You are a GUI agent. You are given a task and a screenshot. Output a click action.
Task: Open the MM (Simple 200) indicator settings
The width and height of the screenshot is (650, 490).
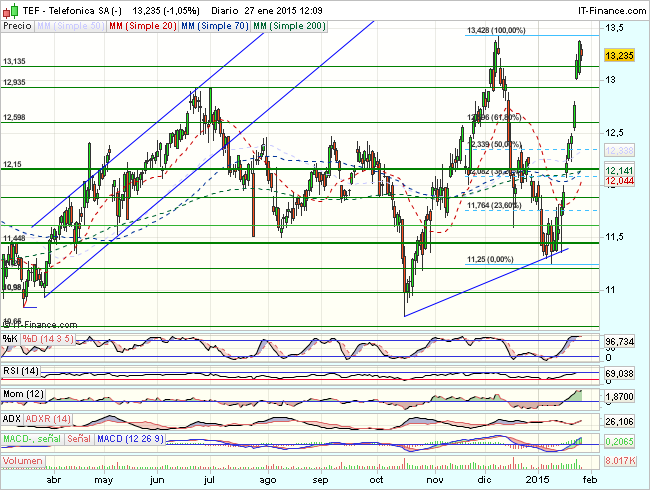292,25
